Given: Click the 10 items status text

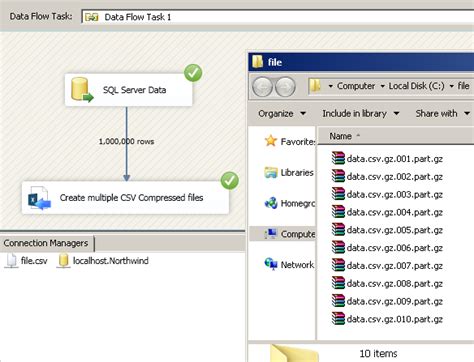Looking at the screenshot, I should click(x=378, y=353).
